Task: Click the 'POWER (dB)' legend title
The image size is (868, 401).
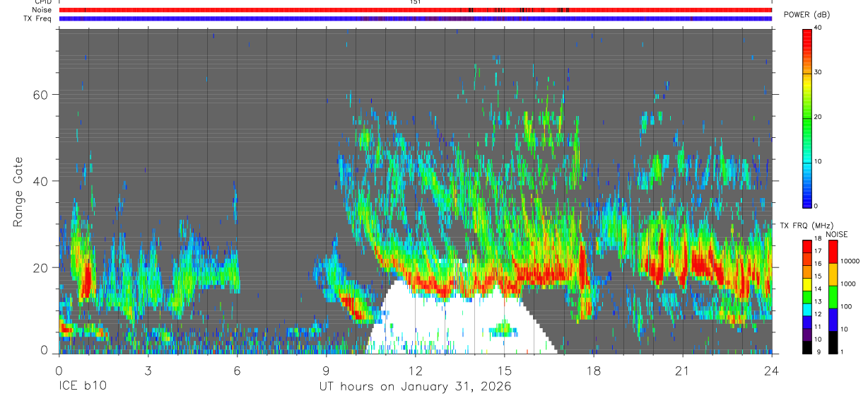Action: pyautogui.click(x=807, y=15)
